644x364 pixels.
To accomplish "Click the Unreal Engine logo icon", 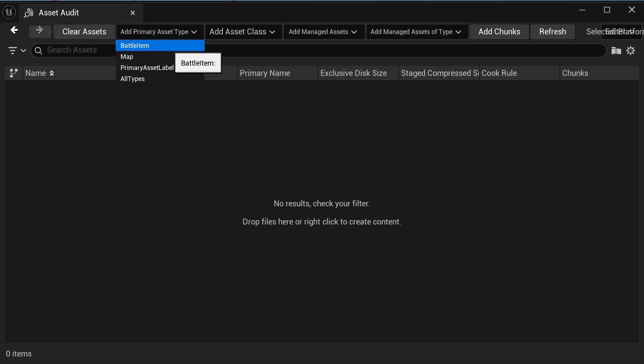I will pos(9,12).
